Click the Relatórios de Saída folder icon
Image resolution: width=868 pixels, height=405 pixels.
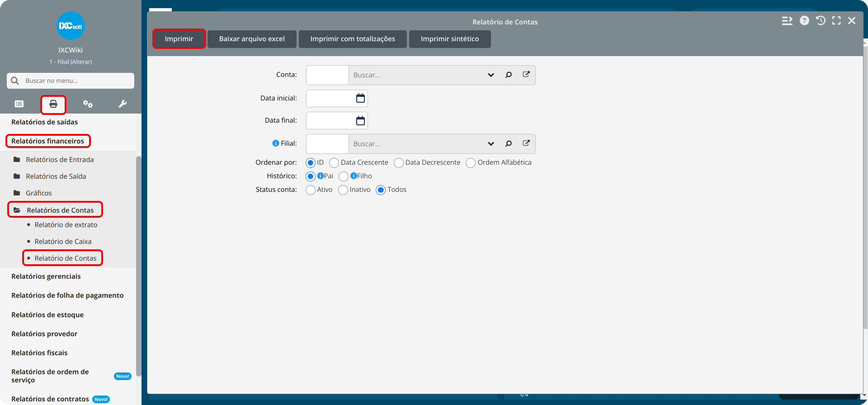pos(17,176)
